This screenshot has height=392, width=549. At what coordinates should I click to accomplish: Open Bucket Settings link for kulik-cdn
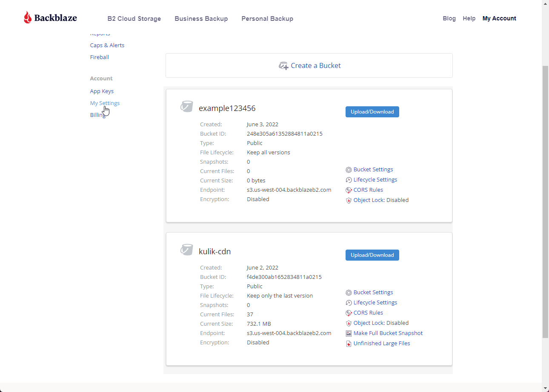[373, 292]
